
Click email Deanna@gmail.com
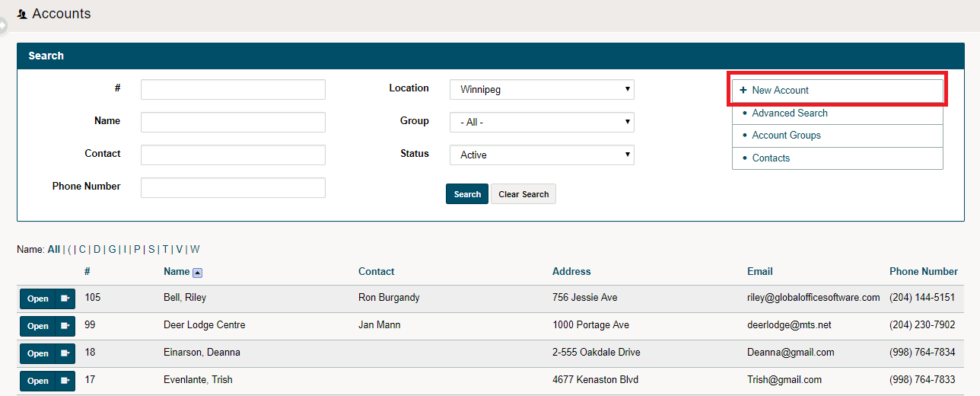pos(791,353)
